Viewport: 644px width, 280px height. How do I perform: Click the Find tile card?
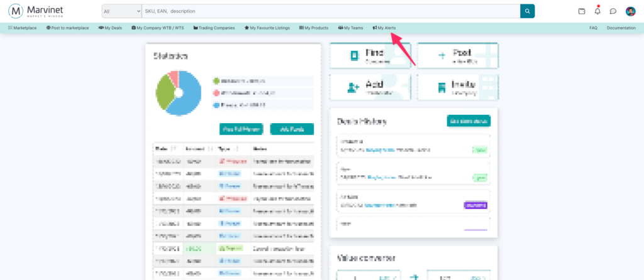tap(370, 56)
